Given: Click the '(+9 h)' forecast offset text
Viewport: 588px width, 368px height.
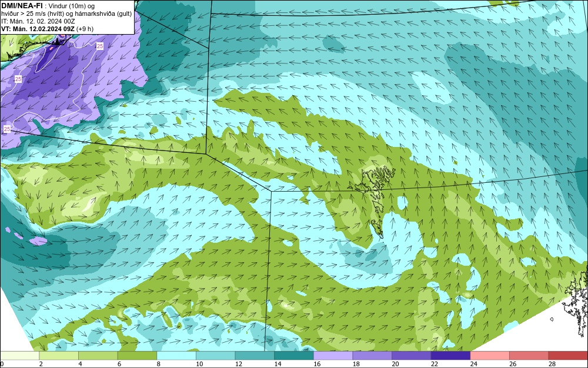Looking at the screenshot, I should (85, 29).
